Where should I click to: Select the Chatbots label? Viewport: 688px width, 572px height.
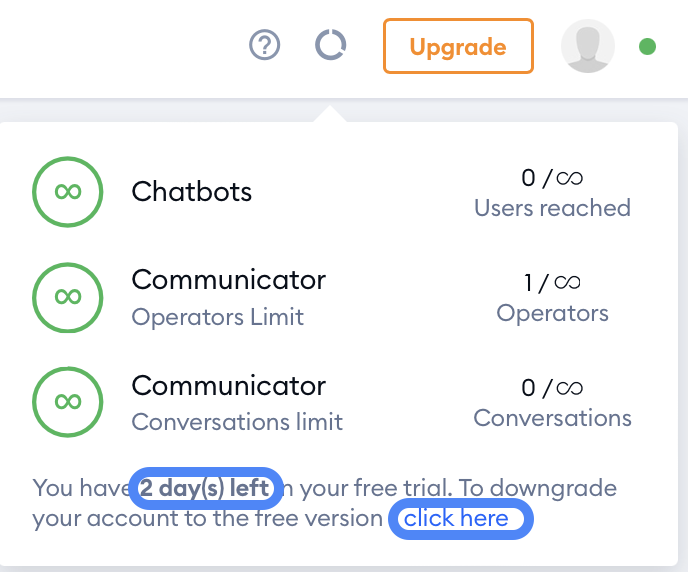[x=192, y=192]
